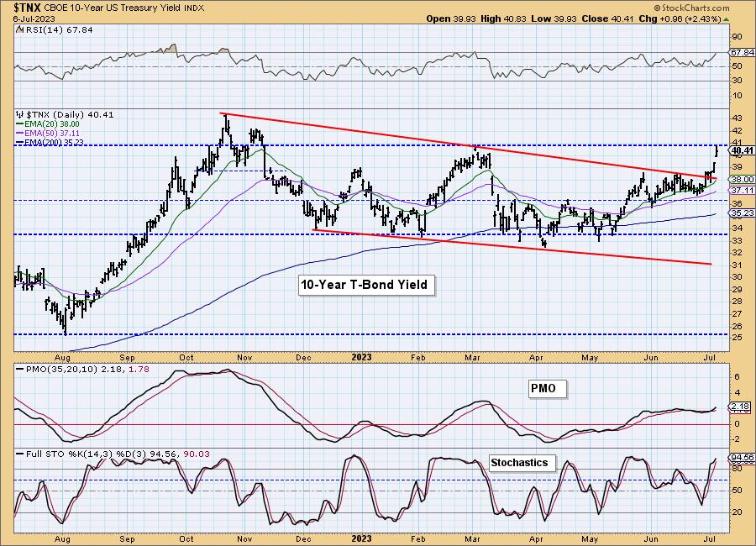Click the candlestick icon beside the $TNX (Daily) legend

pyautogui.click(x=20, y=115)
